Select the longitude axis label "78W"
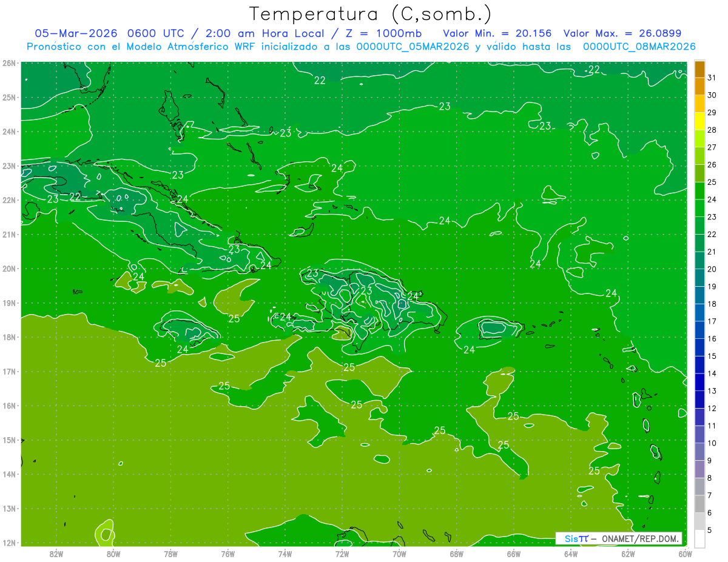Image resolution: width=728 pixels, height=562 pixels. point(170,553)
